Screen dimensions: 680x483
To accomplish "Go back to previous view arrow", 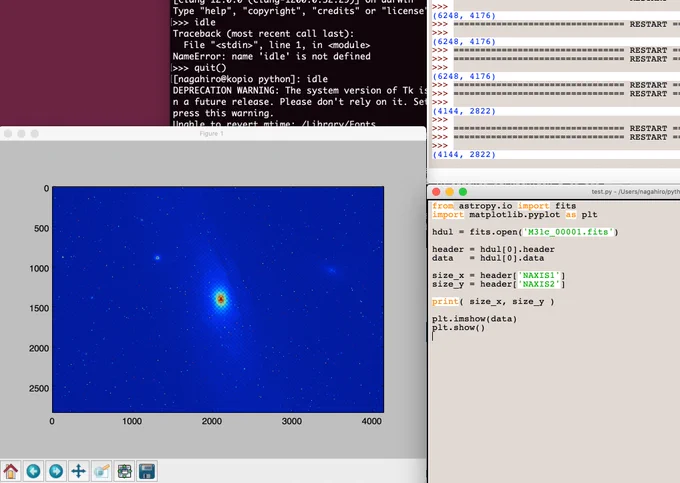I will 33,471.
